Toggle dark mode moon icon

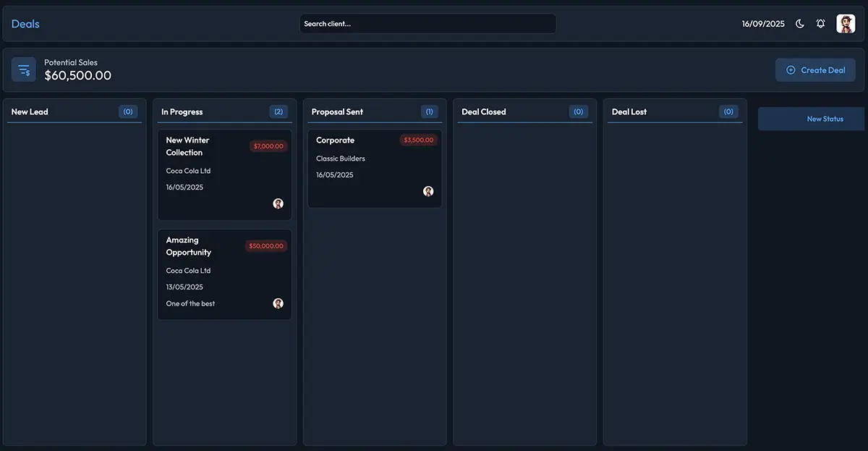(x=800, y=24)
